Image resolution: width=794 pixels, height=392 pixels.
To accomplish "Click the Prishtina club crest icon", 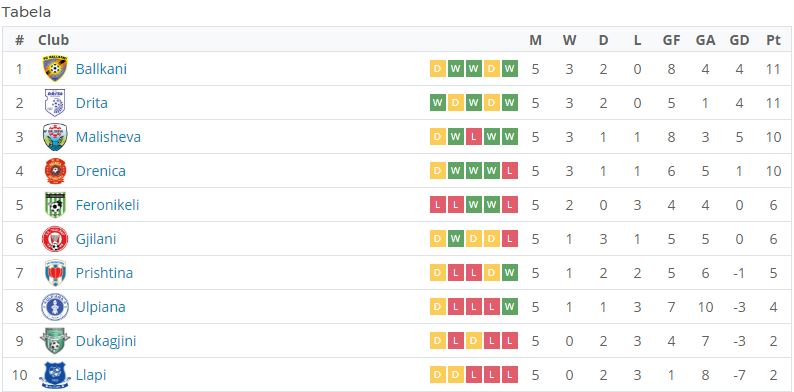I will [x=55, y=272].
